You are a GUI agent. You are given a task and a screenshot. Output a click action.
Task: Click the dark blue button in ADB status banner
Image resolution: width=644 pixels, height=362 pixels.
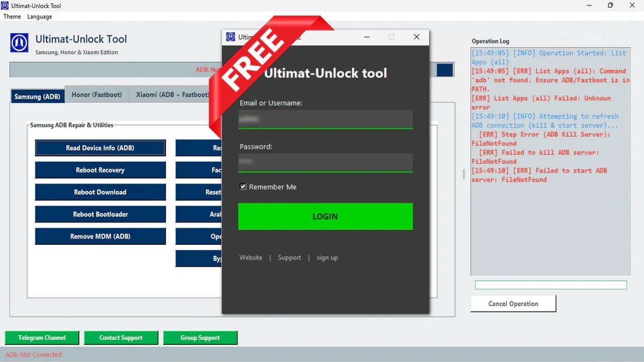[x=445, y=70]
